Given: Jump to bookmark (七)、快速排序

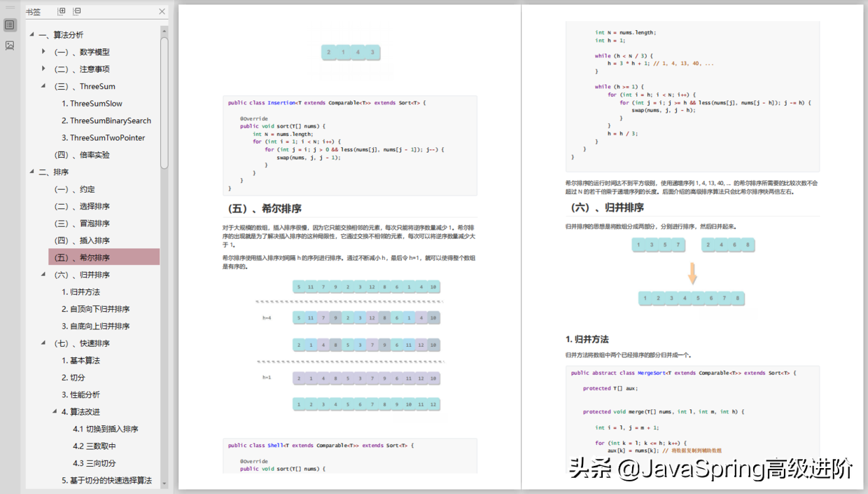Looking at the screenshot, I should coord(82,343).
